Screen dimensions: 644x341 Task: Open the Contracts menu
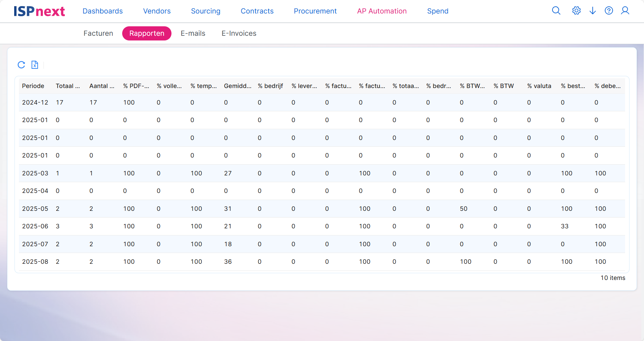point(257,11)
